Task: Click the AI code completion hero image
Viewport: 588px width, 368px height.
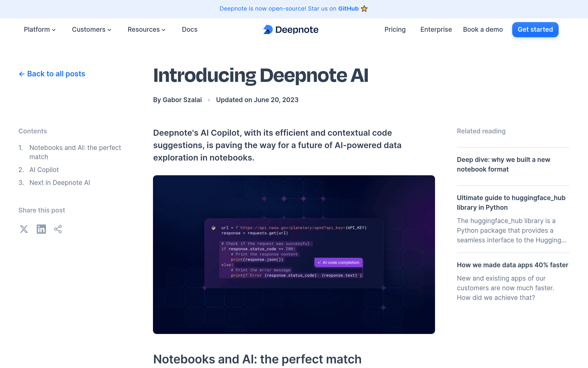Action: point(294,254)
